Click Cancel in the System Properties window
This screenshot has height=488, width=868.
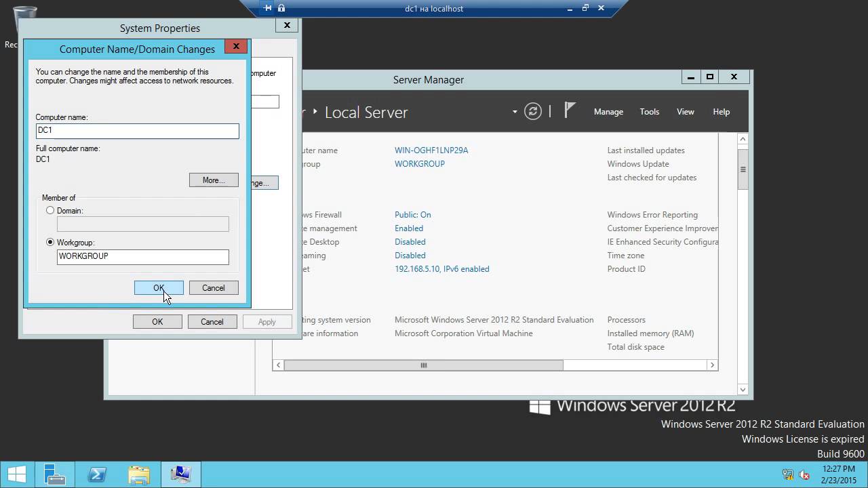click(212, 322)
